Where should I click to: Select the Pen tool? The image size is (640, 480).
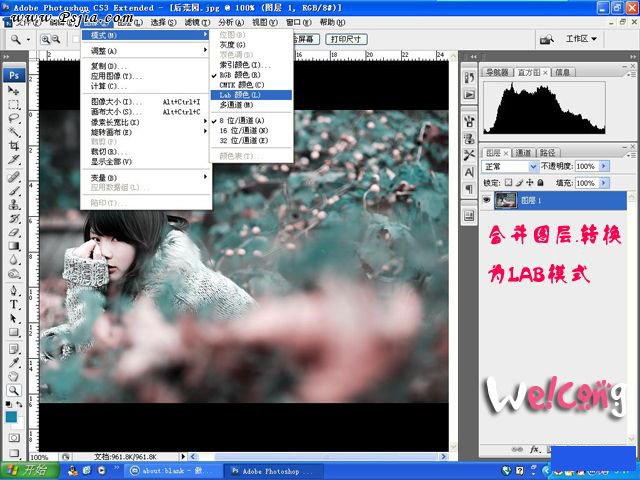click(x=13, y=291)
